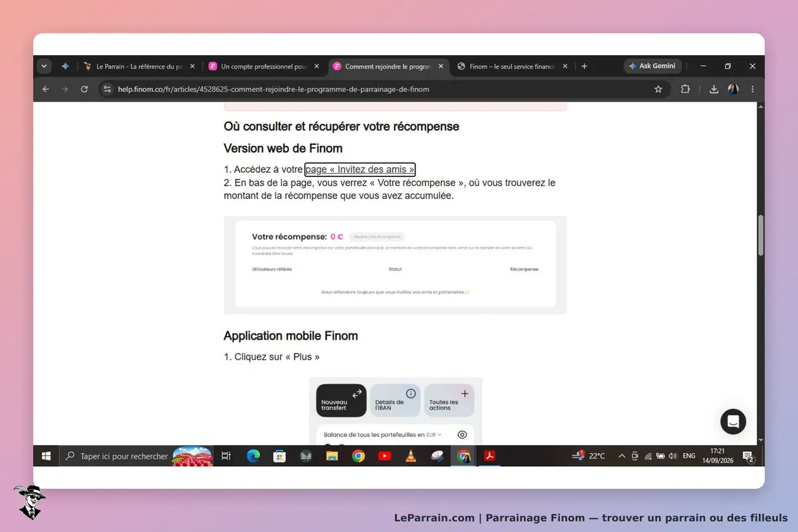Open site information icon in address bar

pyautogui.click(x=108, y=89)
